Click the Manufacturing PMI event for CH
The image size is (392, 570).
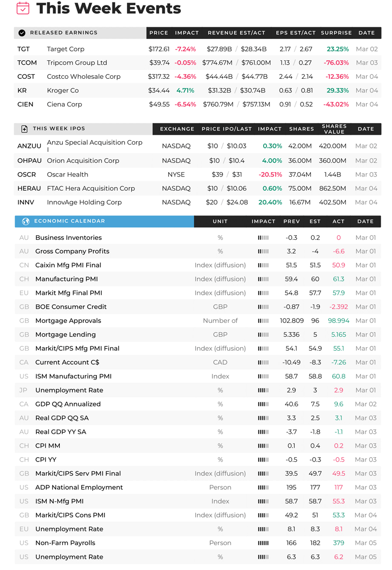click(66, 279)
